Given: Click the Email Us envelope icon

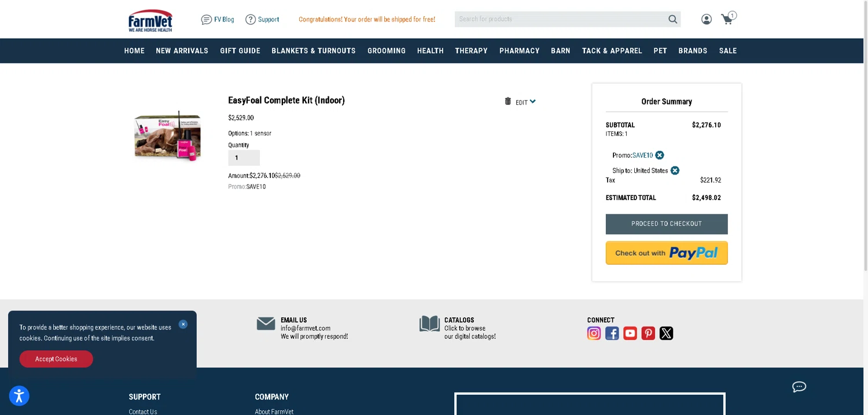Looking at the screenshot, I should pyautogui.click(x=266, y=324).
